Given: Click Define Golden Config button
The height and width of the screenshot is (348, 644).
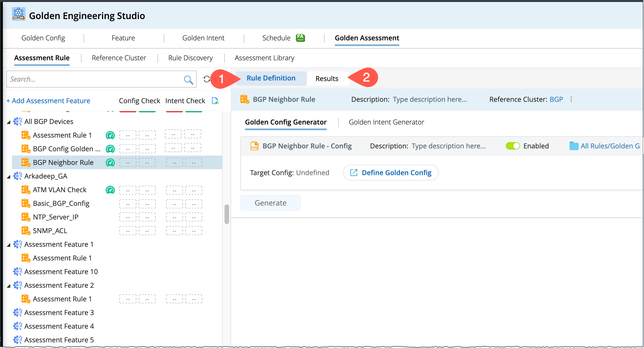Looking at the screenshot, I should tap(391, 173).
